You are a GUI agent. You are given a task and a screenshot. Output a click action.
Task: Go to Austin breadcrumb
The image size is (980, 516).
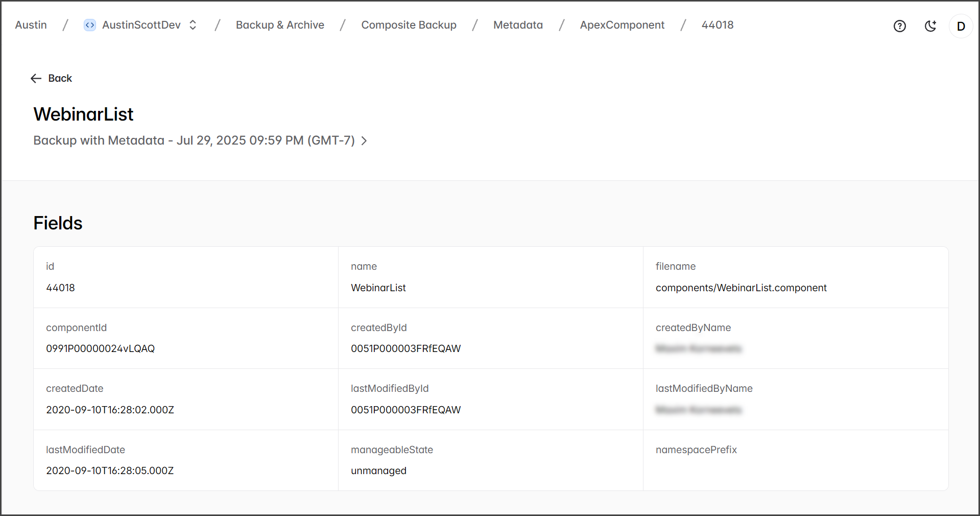31,25
